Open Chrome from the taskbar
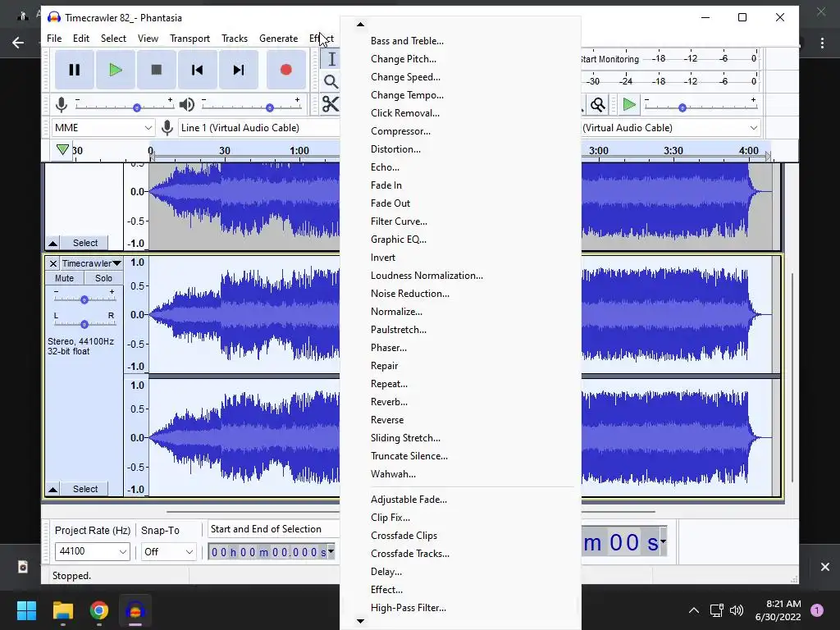This screenshot has height=630, width=840. click(99, 610)
